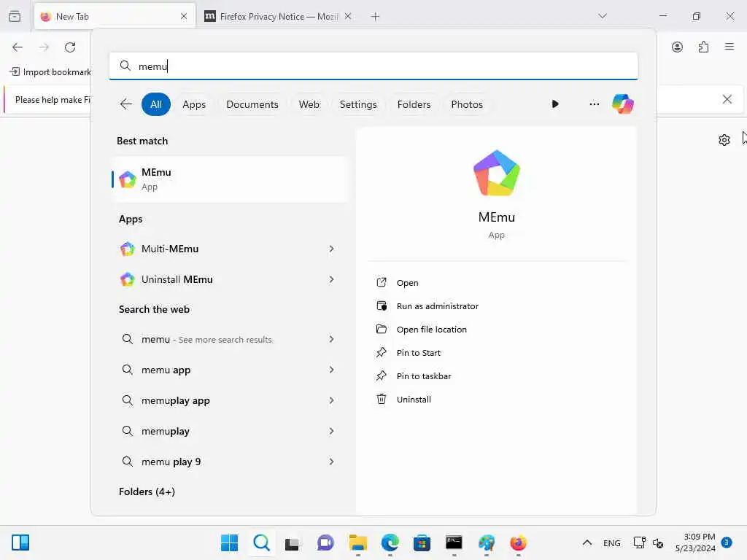Open the three-dot more options menu

click(x=594, y=104)
